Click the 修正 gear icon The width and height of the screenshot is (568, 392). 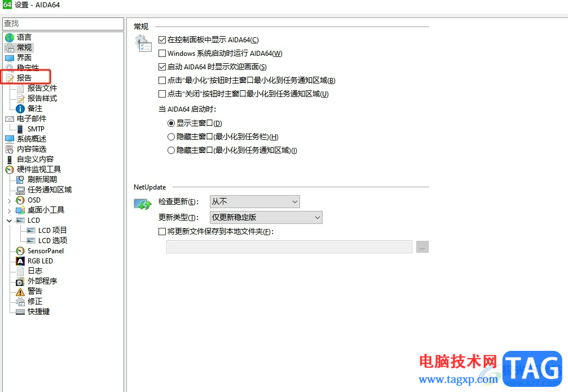(x=20, y=301)
